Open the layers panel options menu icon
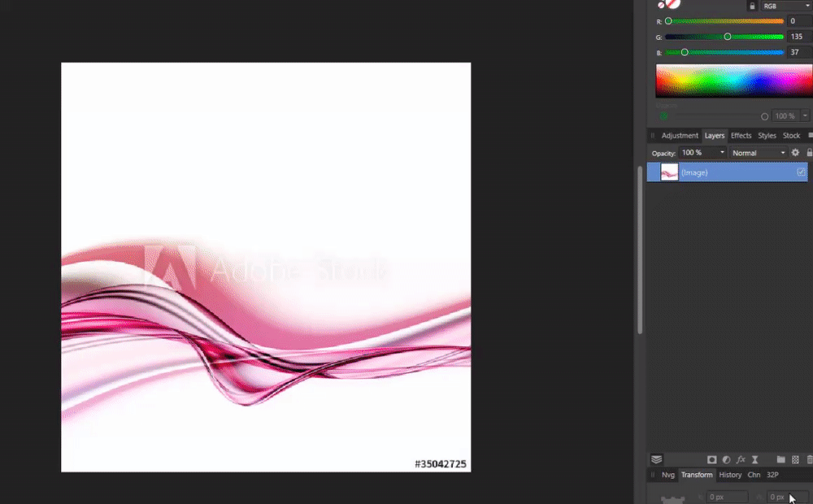 coord(811,135)
